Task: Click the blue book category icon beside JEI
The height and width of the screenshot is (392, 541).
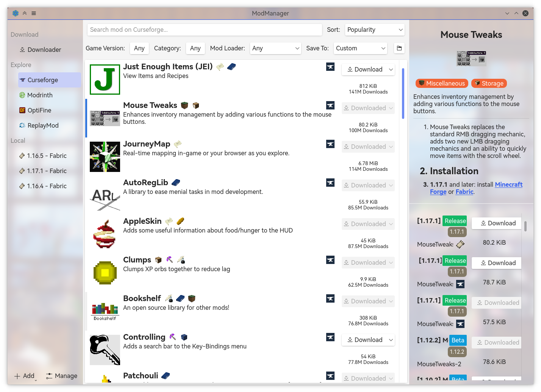Action: [x=231, y=67]
